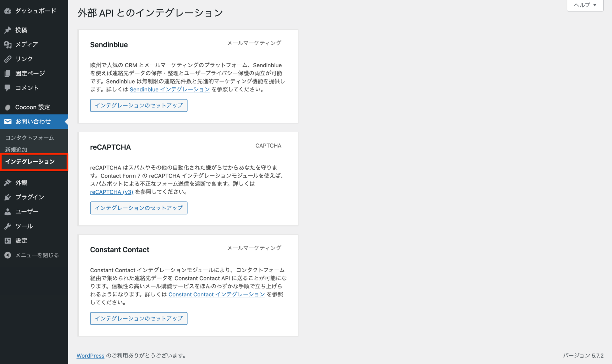Collapse the menu with メニューを閉じる
The height and width of the screenshot is (364, 612).
click(37, 255)
